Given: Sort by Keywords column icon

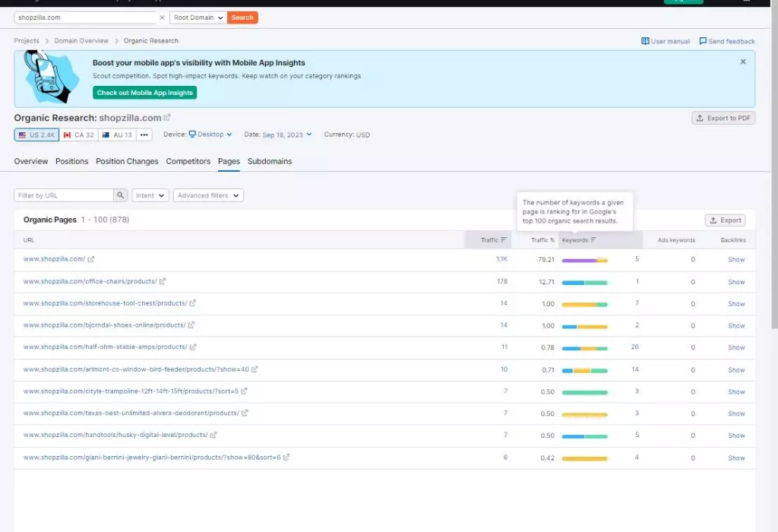Looking at the screenshot, I should pos(593,239).
